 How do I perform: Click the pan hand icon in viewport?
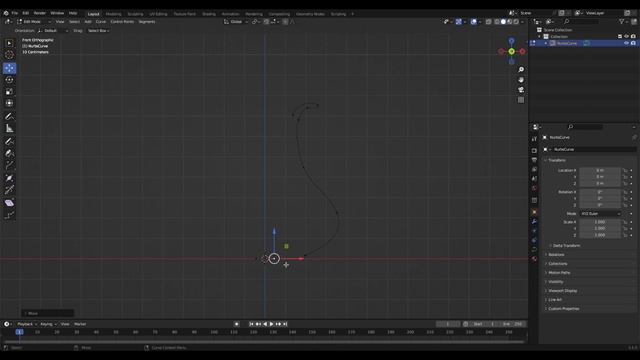click(521, 80)
